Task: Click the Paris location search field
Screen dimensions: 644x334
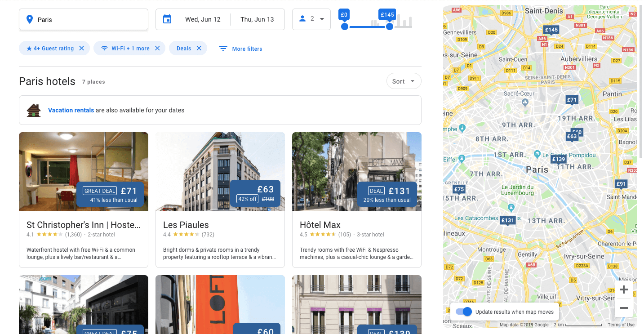Action: click(x=84, y=19)
